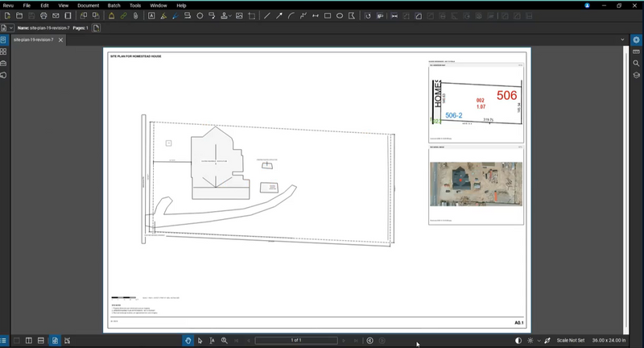Screen dimensions: 644x348
Task: Click the page number field showing 1 of 1
Action: coord(296,341)
